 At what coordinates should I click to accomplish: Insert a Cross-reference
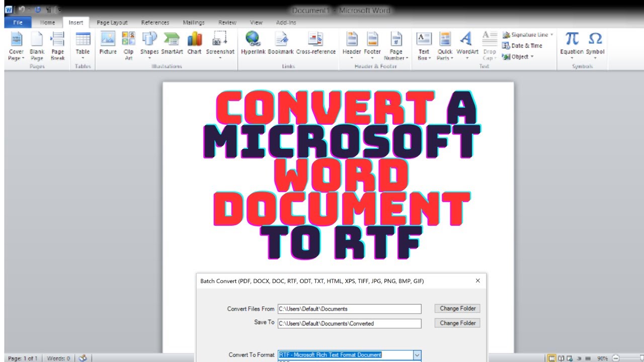coord(315,44)
